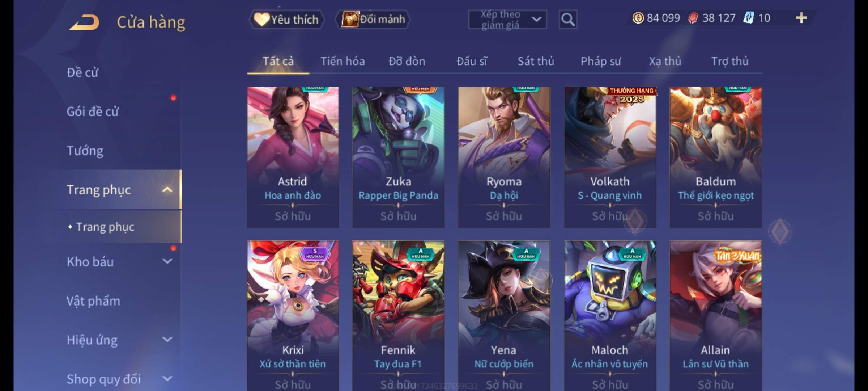Switch to the Pháp sư tab
The height and width of the screenshot is (391, 868).
tap(600, 61)
